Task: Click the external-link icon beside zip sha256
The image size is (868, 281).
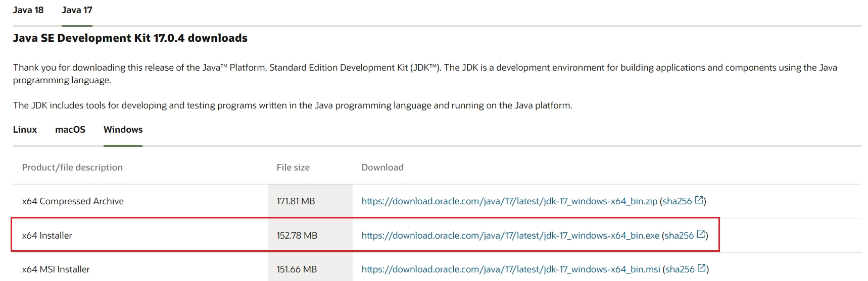Action: pyautogui.click(x=699, y=200)
